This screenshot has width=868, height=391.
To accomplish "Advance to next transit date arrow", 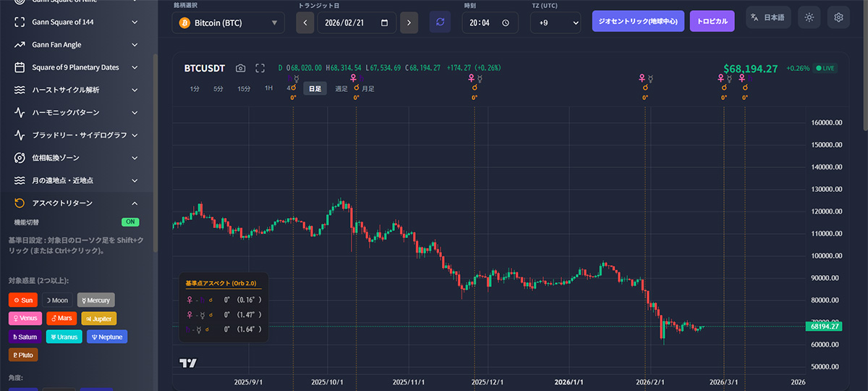I will [409, 22].
